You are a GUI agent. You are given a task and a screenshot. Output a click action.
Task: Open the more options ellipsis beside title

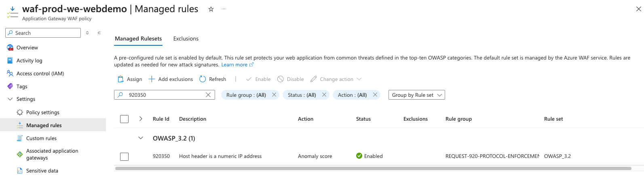pos(224,9)
